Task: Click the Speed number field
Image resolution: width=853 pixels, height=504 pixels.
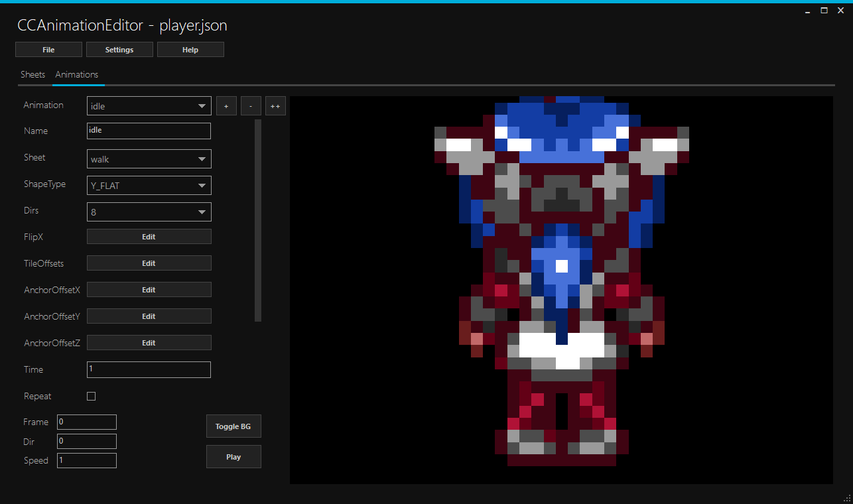Action: coord(87,460)
